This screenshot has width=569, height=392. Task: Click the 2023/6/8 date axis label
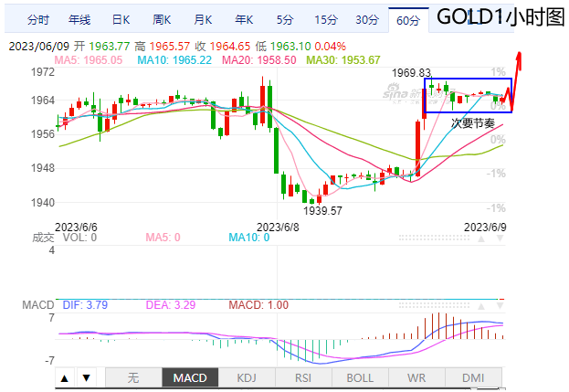278,228
